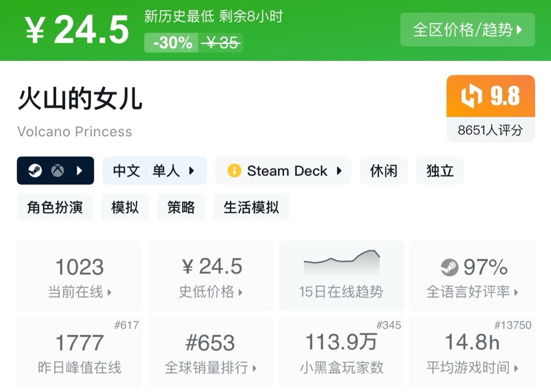Click the Steam Deck info icon
The width and height of the screenshot is (551, 392).
point(234,170)
